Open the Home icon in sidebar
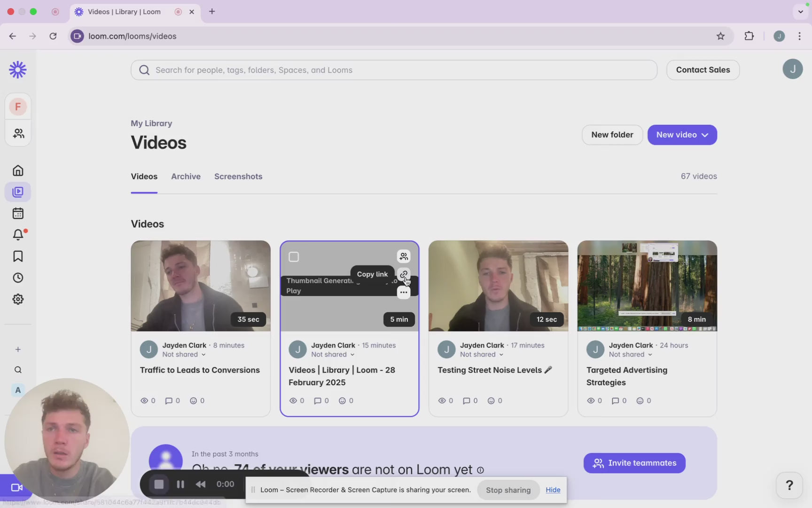 pyautogui.click(x=18, y=170)
